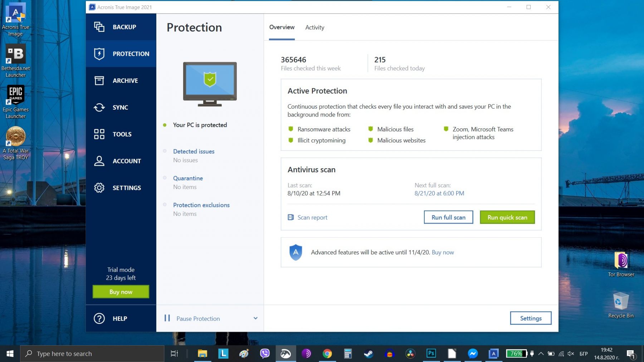
Task: Select the Protection shield icon in sidebar
Action: pos(99,54)
